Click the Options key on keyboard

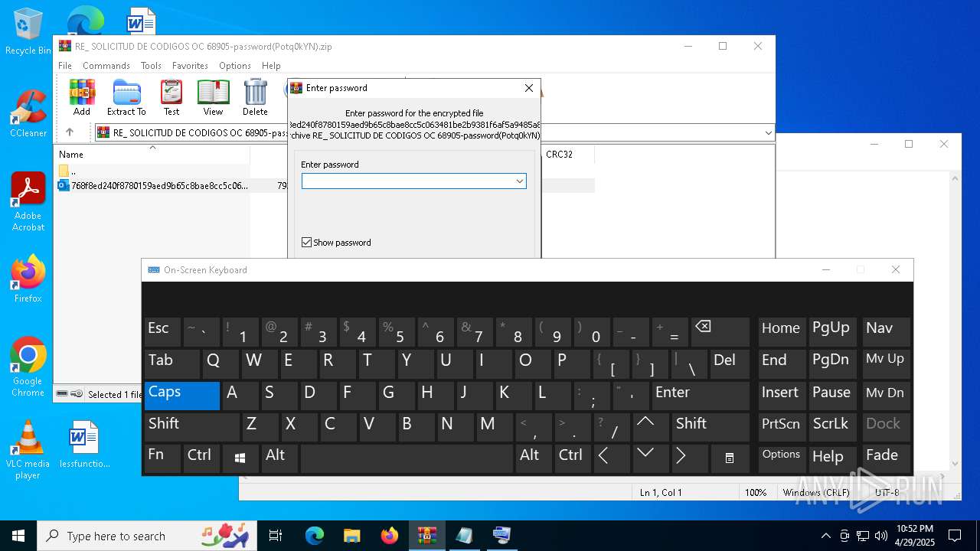click(782, 458)
